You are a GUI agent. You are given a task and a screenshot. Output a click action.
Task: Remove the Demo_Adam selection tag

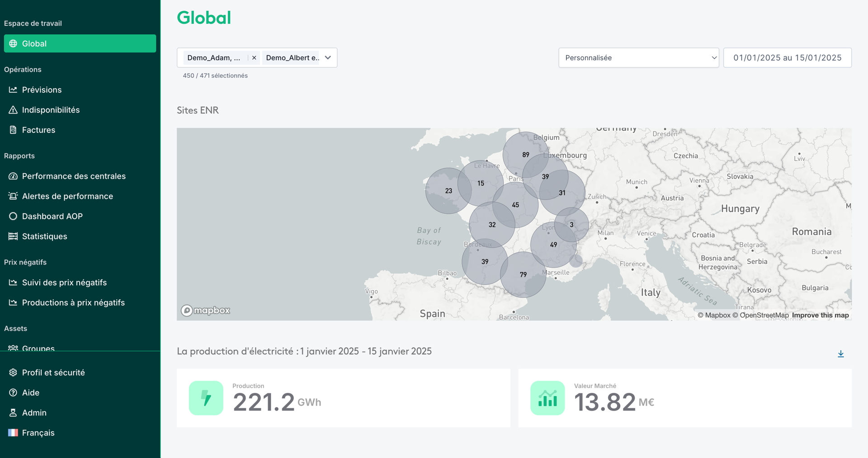[254, 57]
